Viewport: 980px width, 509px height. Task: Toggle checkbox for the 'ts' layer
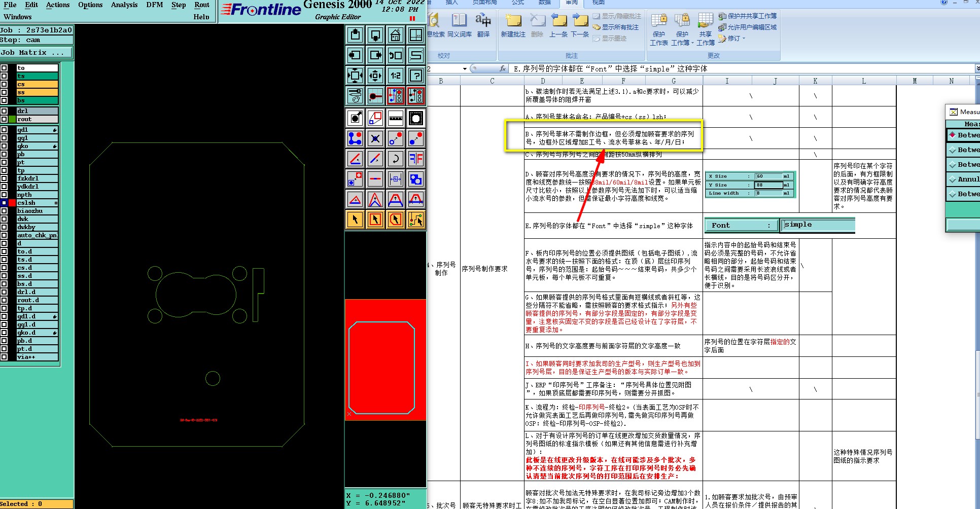pos(4,76)
